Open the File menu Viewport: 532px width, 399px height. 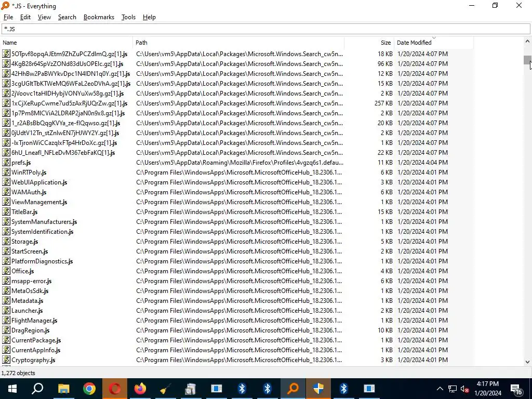(8, 17)
